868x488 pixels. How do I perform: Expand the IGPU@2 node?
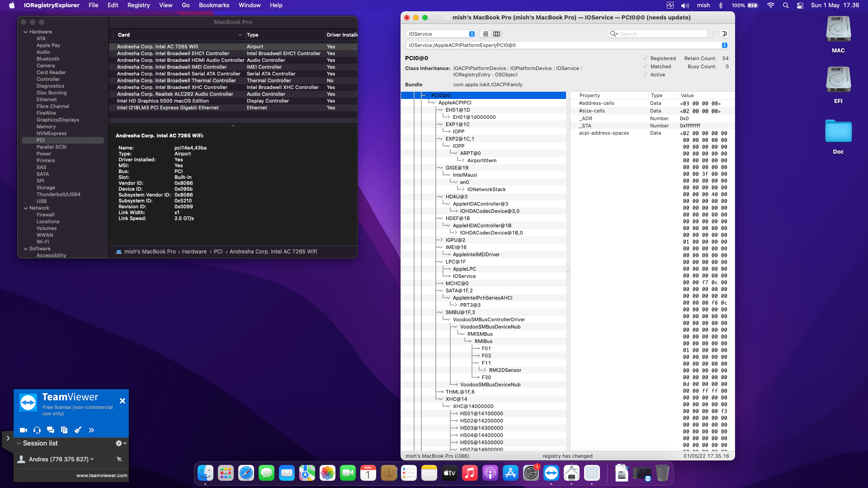click(441, 240)
